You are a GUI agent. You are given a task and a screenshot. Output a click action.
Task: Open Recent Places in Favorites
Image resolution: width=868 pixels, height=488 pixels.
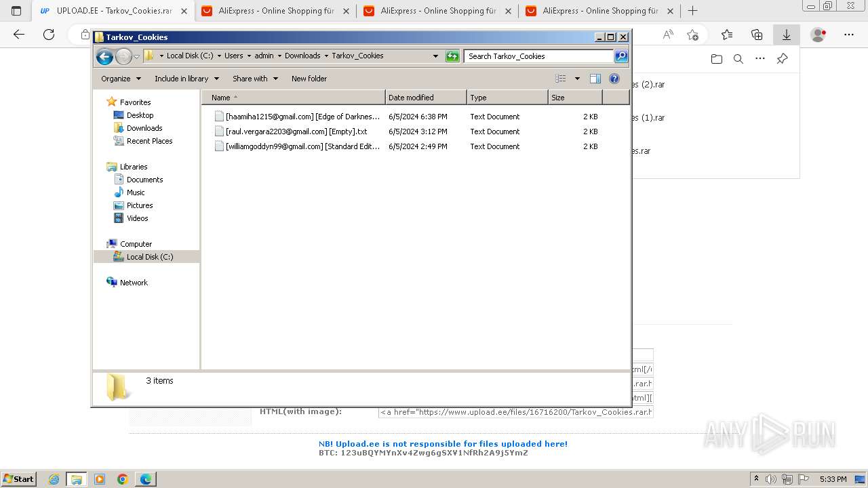(149, 141)
